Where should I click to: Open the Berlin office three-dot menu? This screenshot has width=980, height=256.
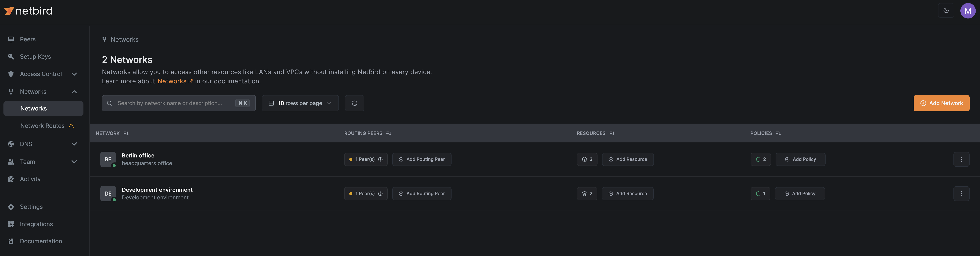click(x=961, y=159)
